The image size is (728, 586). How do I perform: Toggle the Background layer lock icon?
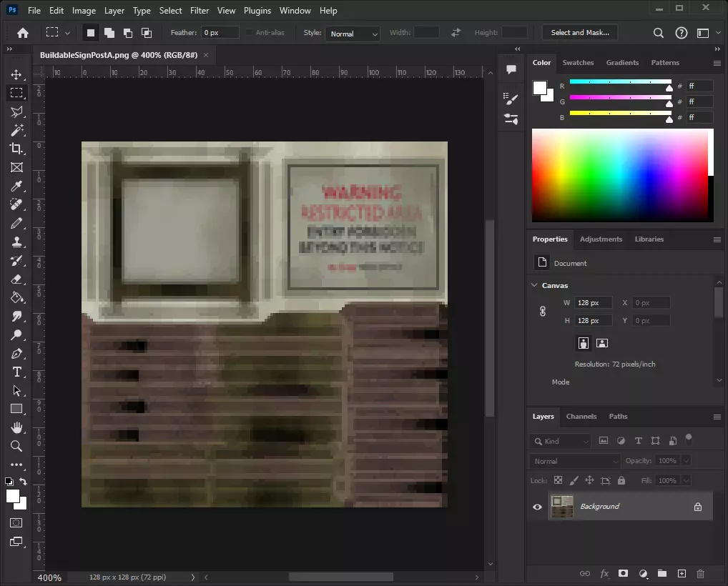tap(697, 507)
